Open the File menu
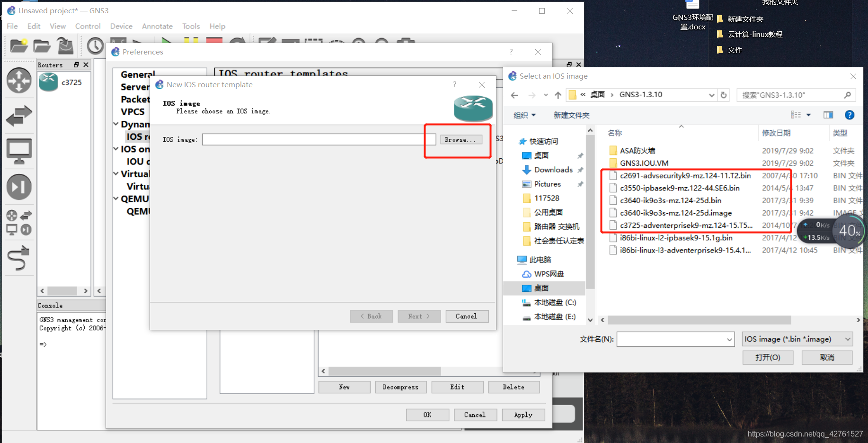Viewport: 868px width, 443px height. click(12, 26)
